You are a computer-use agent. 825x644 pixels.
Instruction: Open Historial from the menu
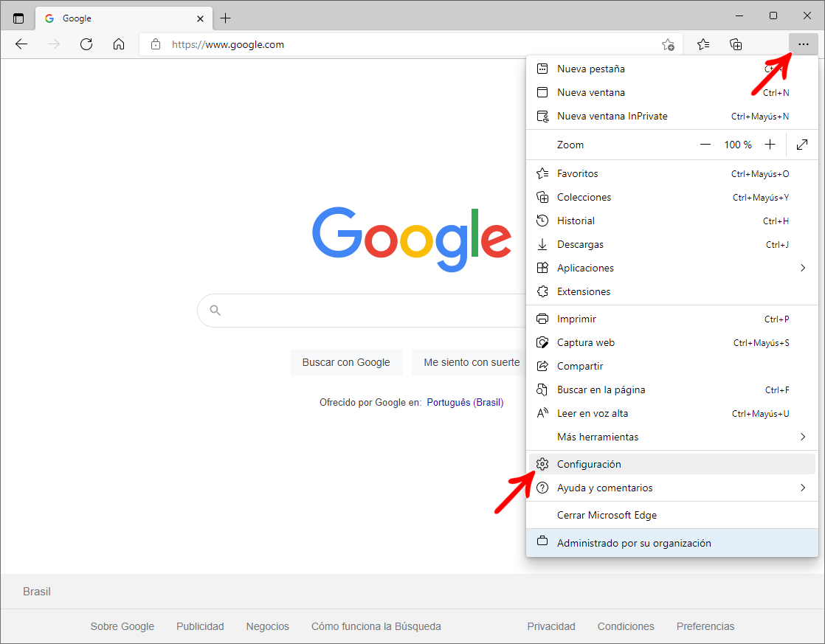tap(672, 221)
